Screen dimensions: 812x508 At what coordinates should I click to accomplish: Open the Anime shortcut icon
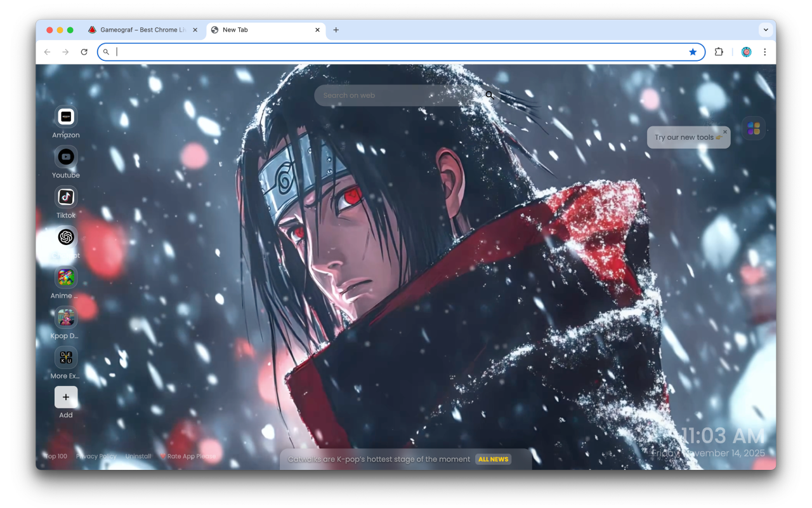click(66, 277)
